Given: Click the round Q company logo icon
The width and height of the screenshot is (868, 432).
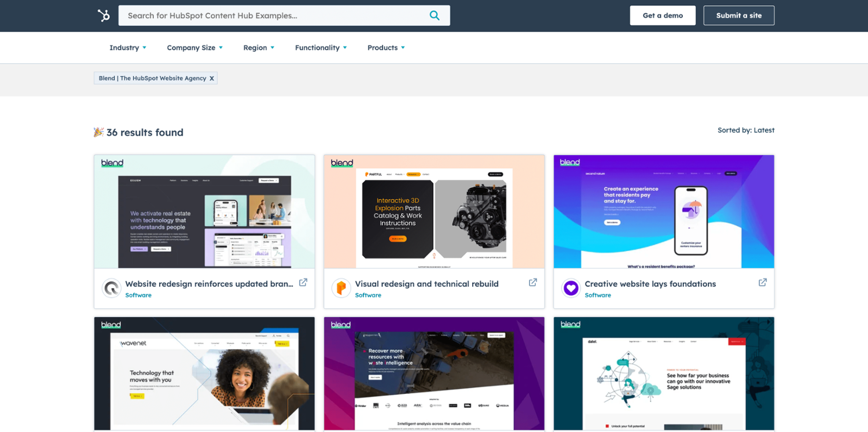Looking at the screenshot, I should [x=112, y=288].
